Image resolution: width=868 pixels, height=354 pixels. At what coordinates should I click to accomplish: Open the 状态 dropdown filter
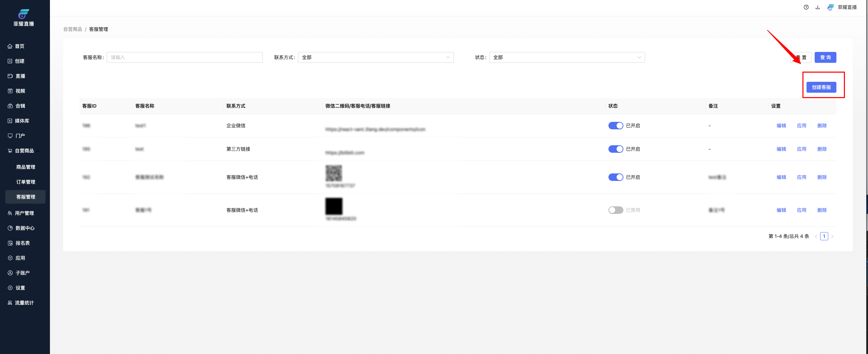tap(567, 57)
